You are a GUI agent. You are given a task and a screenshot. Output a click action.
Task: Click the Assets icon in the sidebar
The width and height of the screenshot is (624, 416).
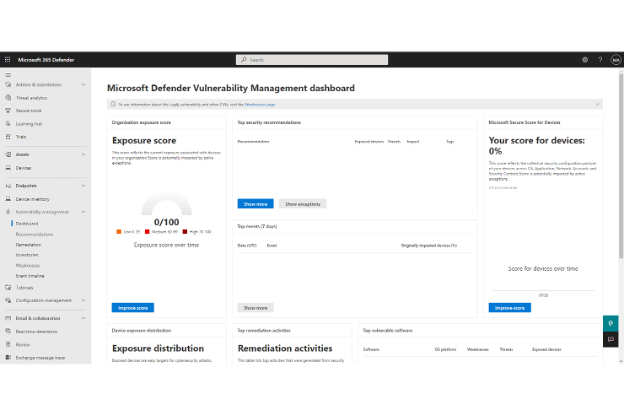point(8,154)
